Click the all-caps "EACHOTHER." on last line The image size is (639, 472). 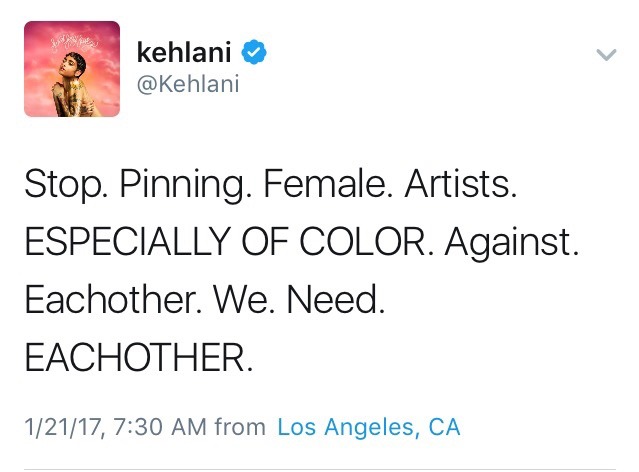(x=139, y=357)
